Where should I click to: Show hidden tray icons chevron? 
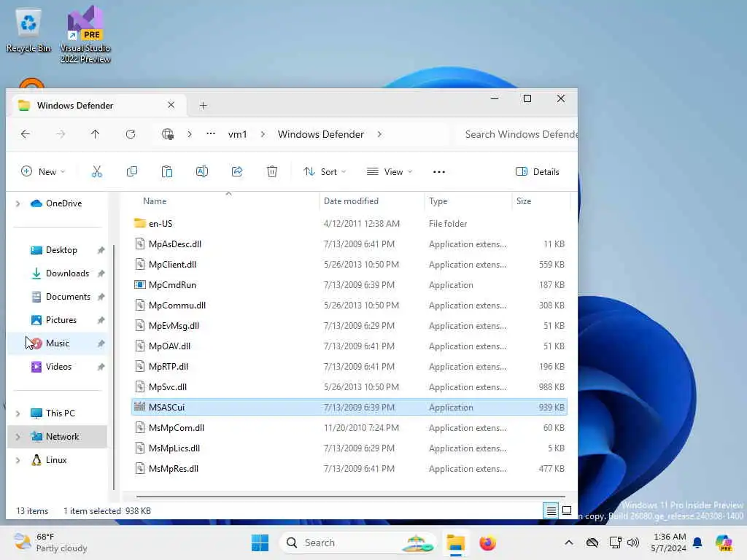pos(569,542)
